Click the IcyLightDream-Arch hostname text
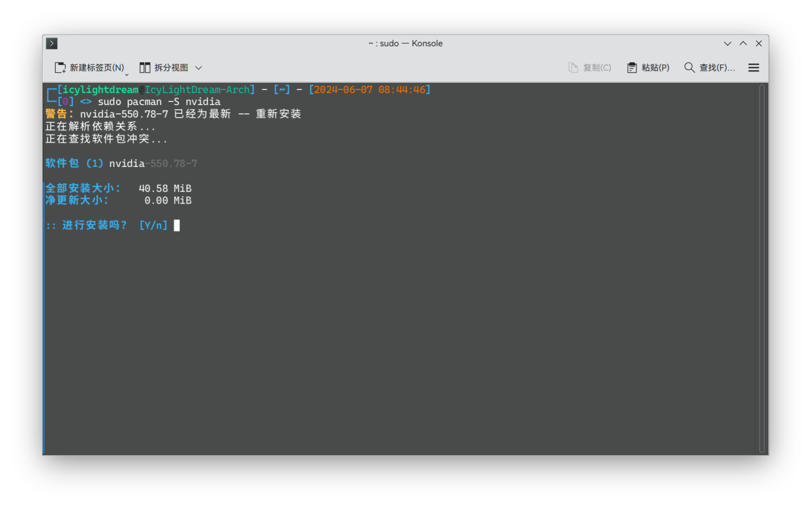This screenshot has width=812, height=506. tap(197, 89)
